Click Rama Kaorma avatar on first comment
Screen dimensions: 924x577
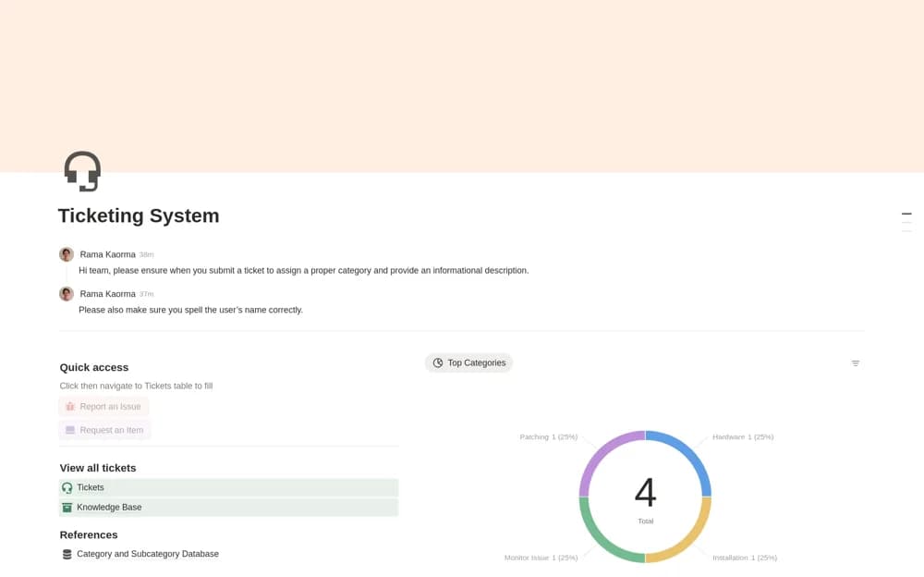click(x=67, y=254)
